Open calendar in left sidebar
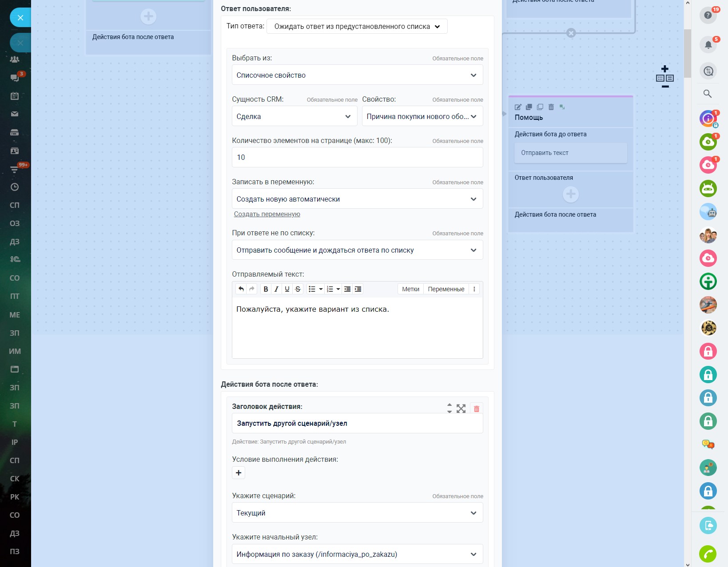Image resolution: width=728 pixels, height=567 pixels. [x=15, y=95]
